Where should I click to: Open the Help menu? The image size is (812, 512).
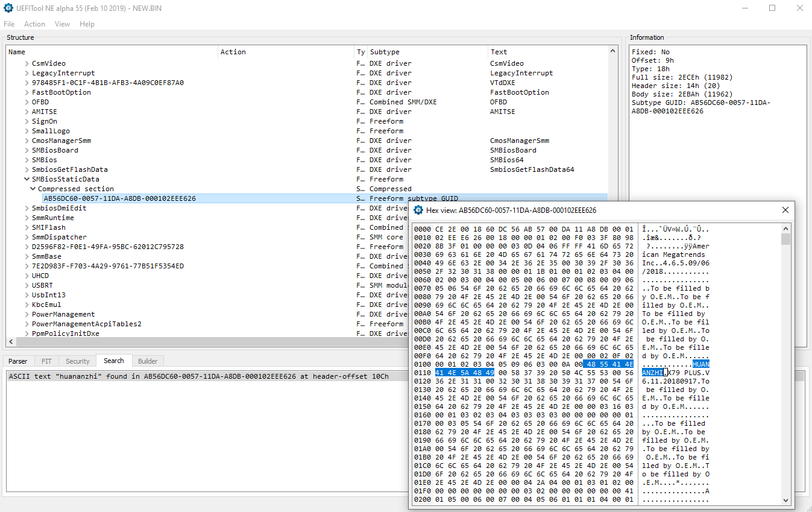(87, 24)
